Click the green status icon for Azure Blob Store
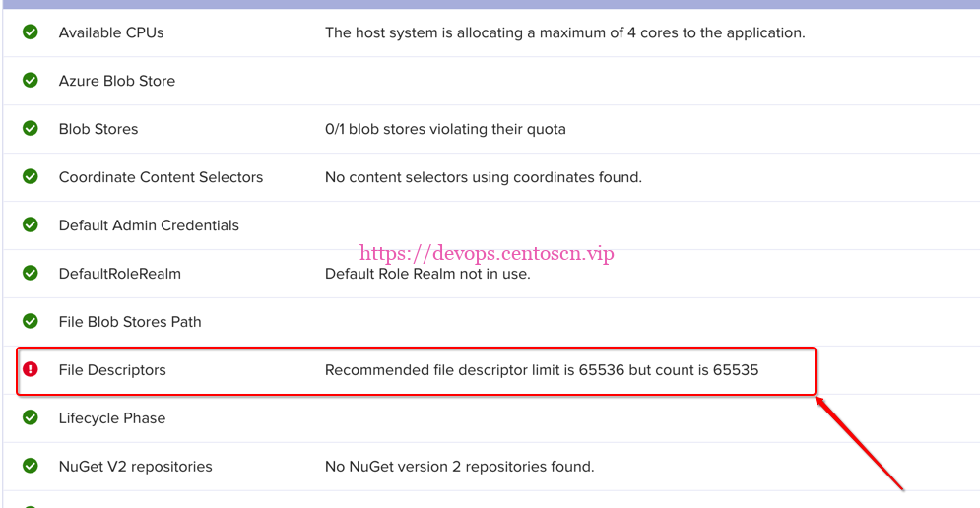Image resolution: width=980 pixels, height=508 pixels. point(31,81)
